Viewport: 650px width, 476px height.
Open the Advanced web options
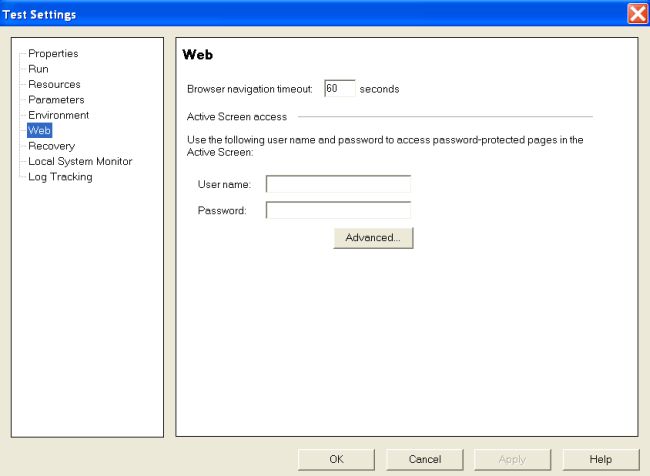point(373,238)
